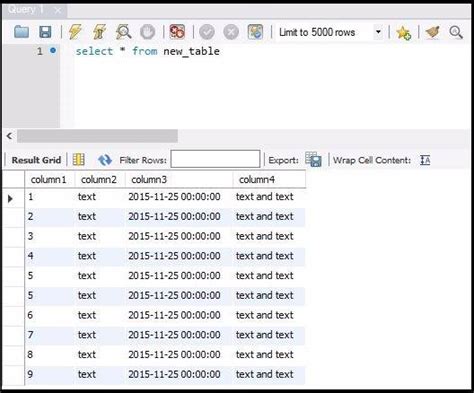474x393 pixels.
Task: Click the column2 'text' cell in row 7
Action: (100, 315)
